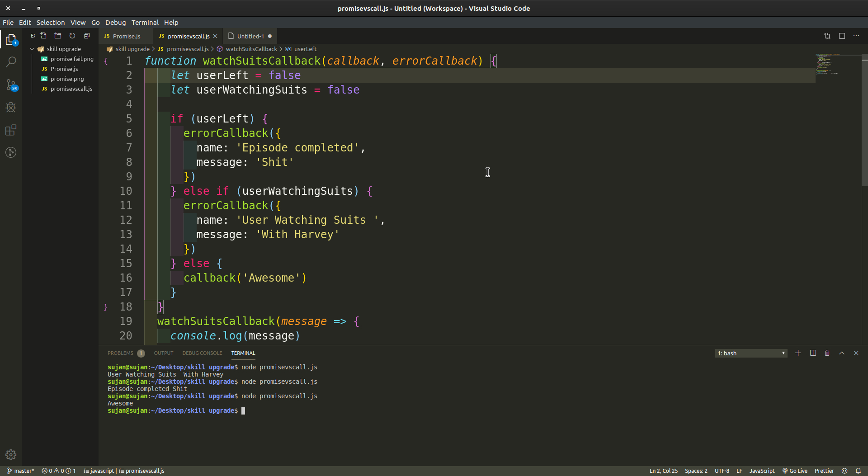Image resolution: width=868 pixels, height=476 pixels.
Task: Switch to the Promise.js editor tab
Action: (126, 36)
